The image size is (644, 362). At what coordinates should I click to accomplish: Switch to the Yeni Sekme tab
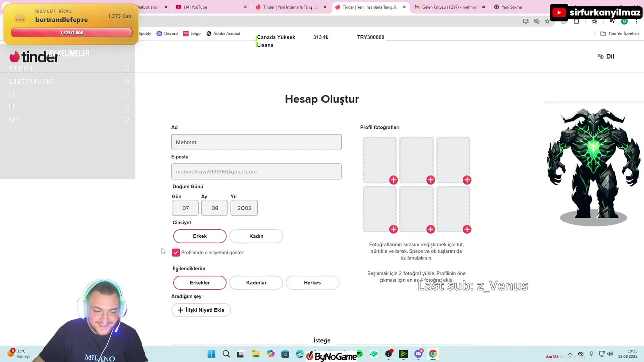(x=518, y=7)
